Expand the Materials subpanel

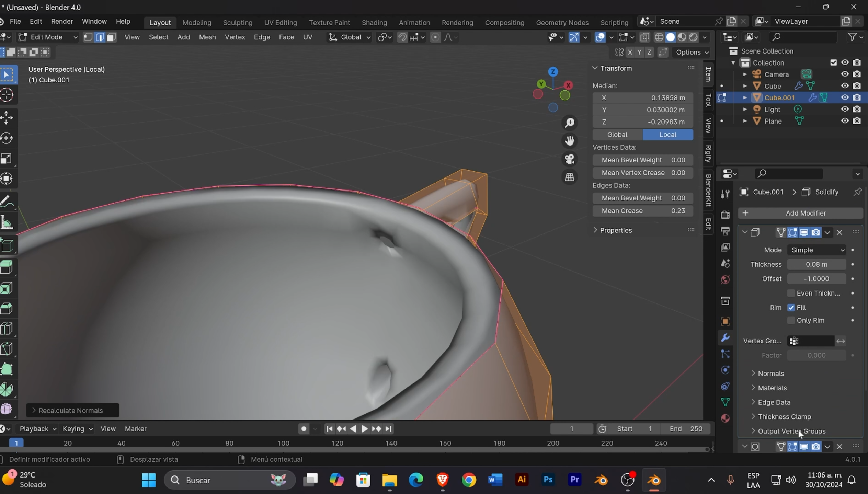772,388
